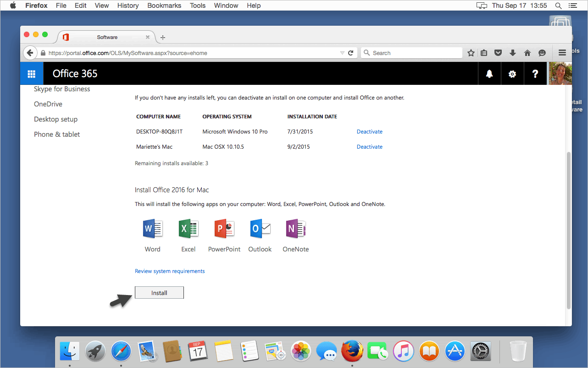Open Firefox downloads arrow
Image resolution: width=588 pixels, height=368 pixels.
click(513, 53)
